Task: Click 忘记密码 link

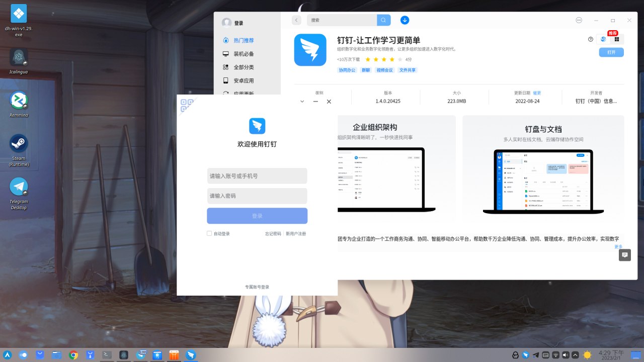Action: point(273,234)
